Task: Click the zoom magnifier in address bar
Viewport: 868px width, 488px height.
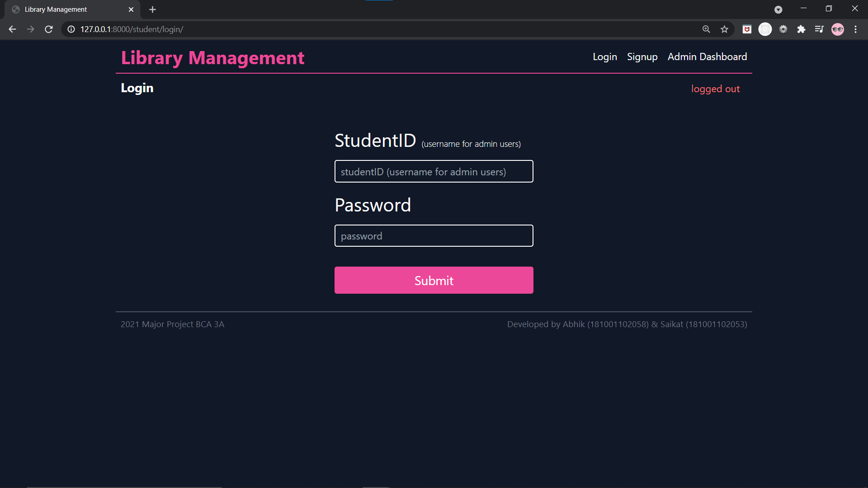Action: 706,29
